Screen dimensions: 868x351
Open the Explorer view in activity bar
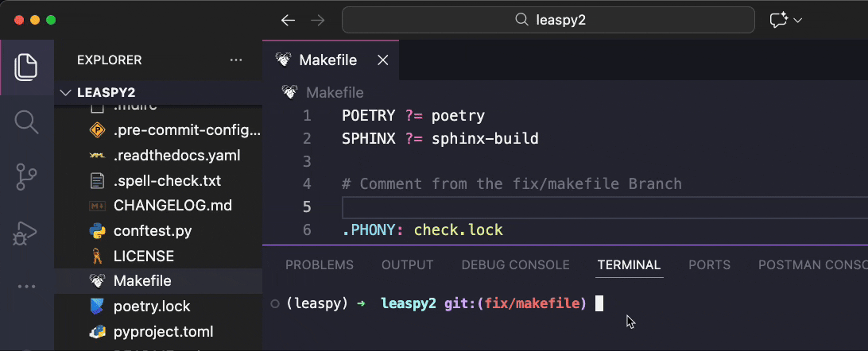point(26,67)
